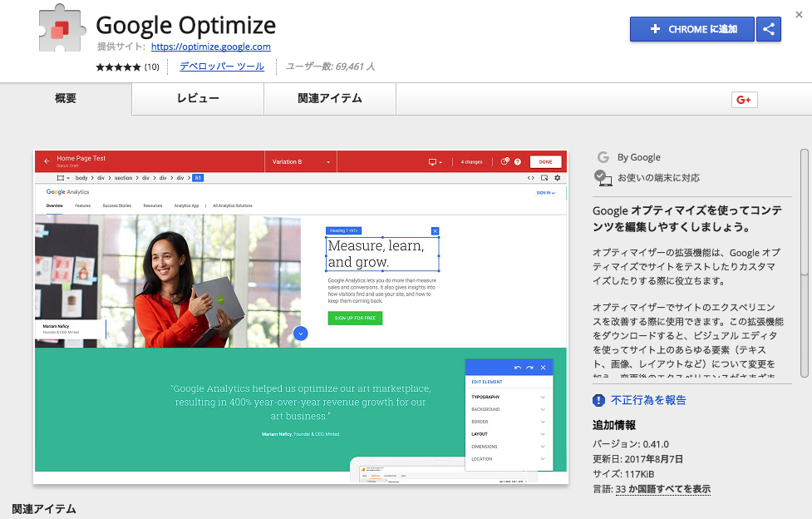
Task: Open the code editor angle-brackets icon
Action: 531,178
